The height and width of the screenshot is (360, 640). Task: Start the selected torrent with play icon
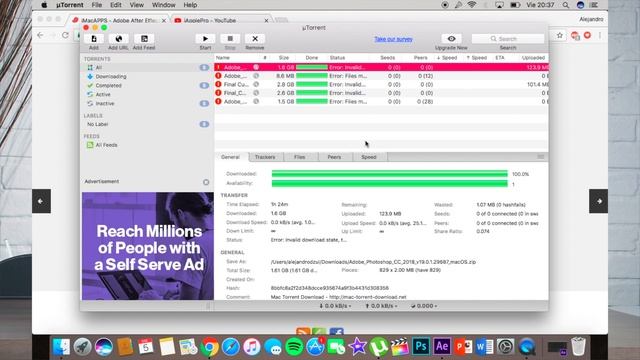205,39
